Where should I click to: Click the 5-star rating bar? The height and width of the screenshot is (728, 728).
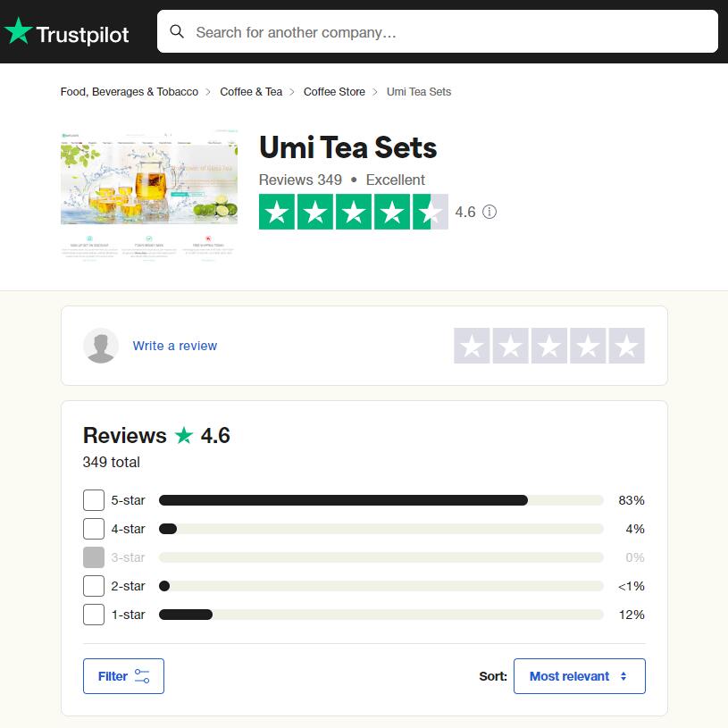point(381,500)
